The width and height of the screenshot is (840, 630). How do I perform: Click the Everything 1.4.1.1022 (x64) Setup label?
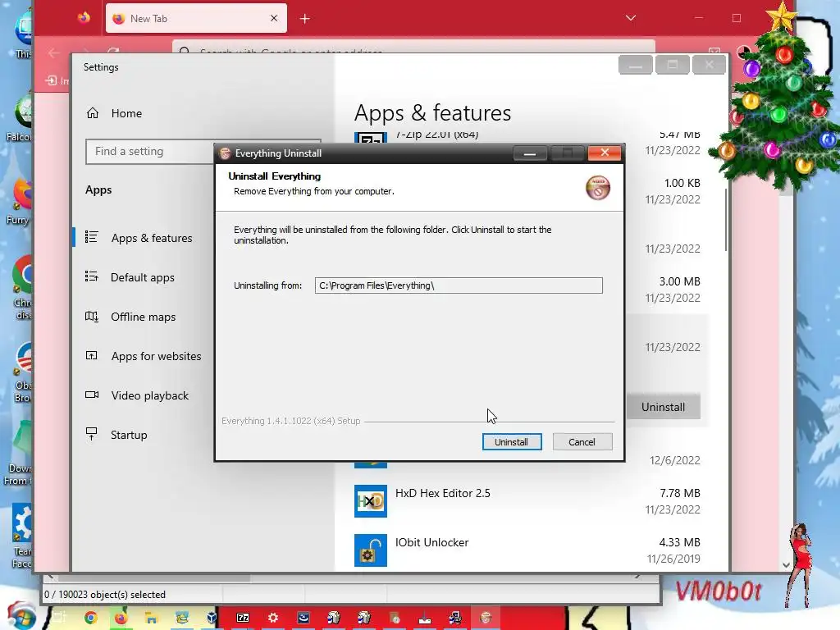(x=291, y=421)
